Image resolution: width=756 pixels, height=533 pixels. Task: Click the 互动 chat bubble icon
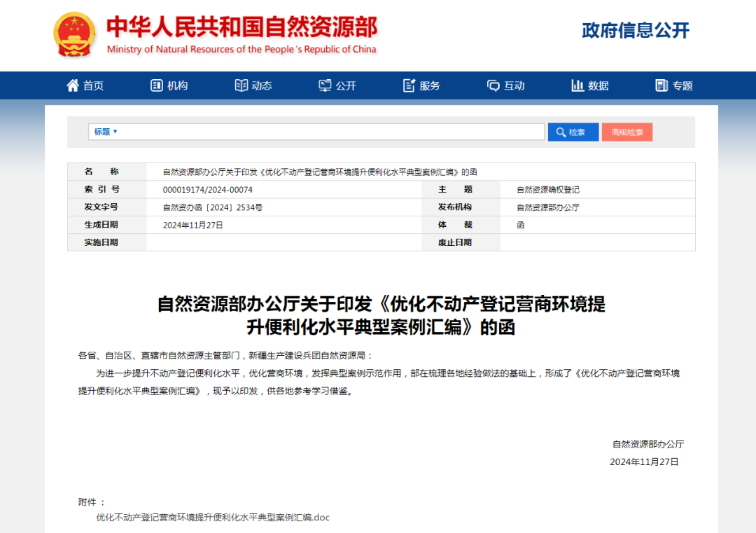493,85
